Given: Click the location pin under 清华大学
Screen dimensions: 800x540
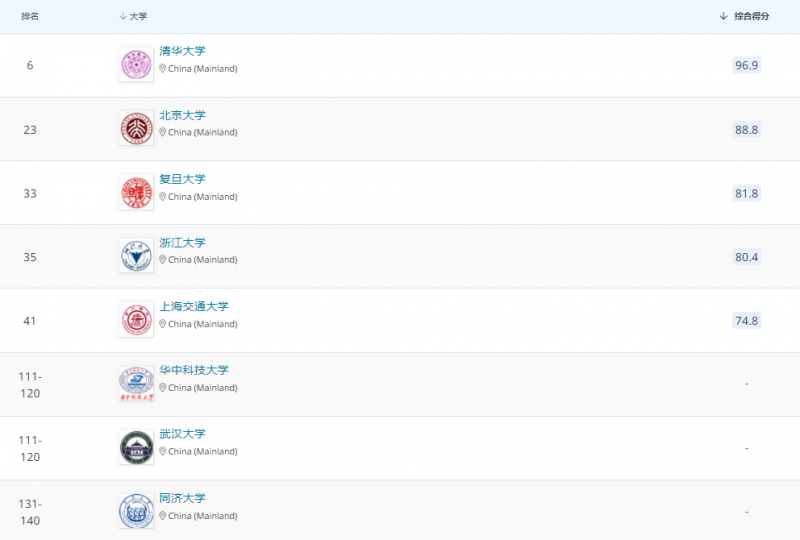Looking at the screenshot, I should click(x=163, y=68).
